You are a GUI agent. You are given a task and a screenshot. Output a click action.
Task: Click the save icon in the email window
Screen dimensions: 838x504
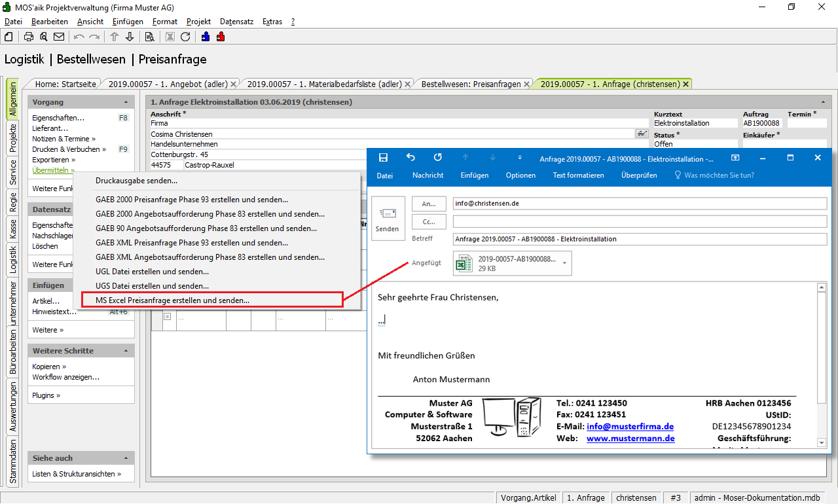point(383,158)
